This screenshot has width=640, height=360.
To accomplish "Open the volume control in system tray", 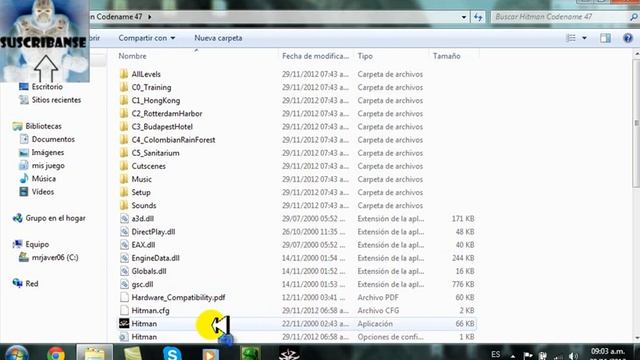I will (573, 356).
